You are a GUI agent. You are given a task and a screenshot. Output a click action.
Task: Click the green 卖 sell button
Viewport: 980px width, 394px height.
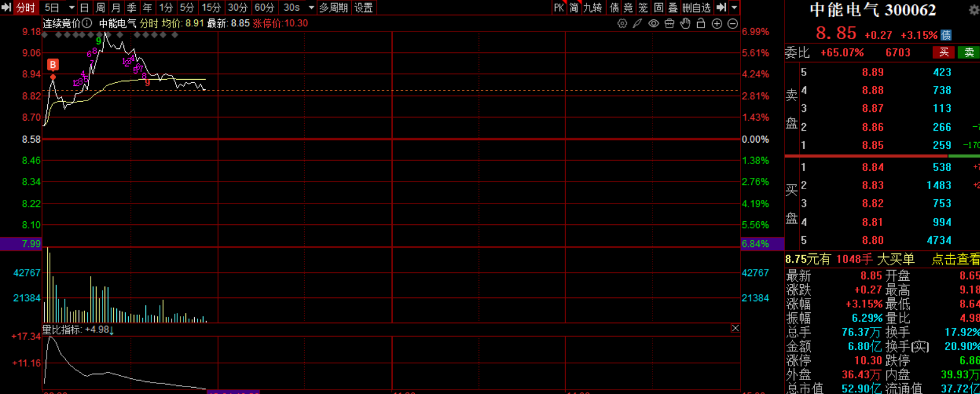click(969, 53)
